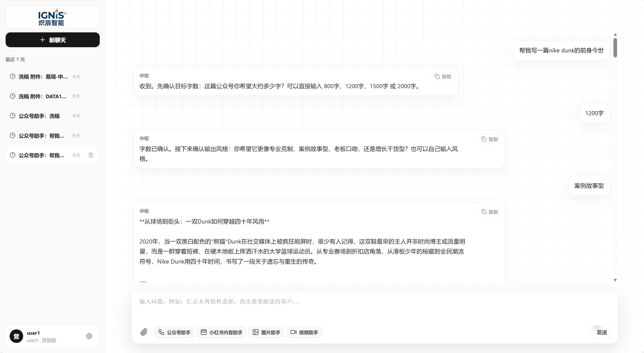Click the user message 帮我写一篇nike dunk的前身今世

coord(561,50)
